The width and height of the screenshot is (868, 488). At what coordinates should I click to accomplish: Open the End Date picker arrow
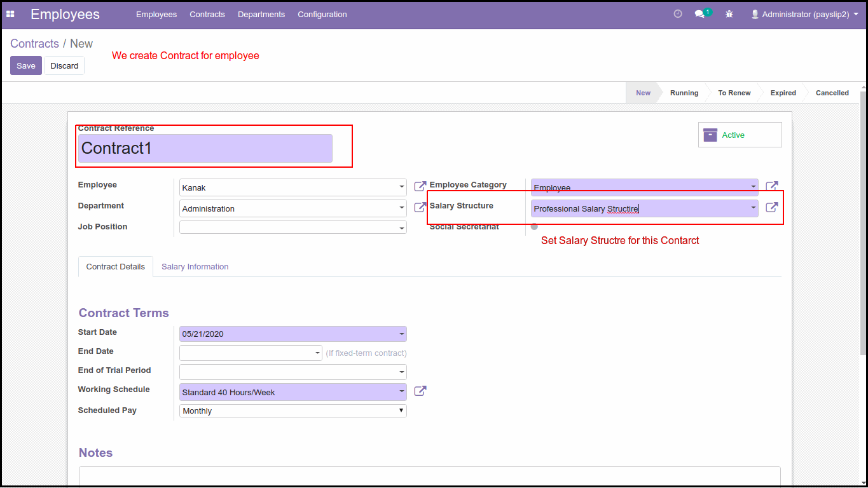click(317, 353)
